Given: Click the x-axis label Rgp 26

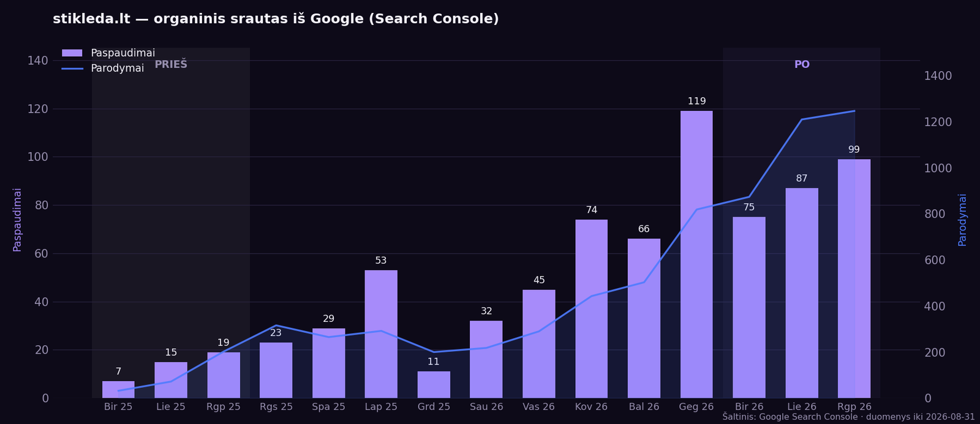Looking at the screenshot, I should pyautogui.click(x=854, y=407).
